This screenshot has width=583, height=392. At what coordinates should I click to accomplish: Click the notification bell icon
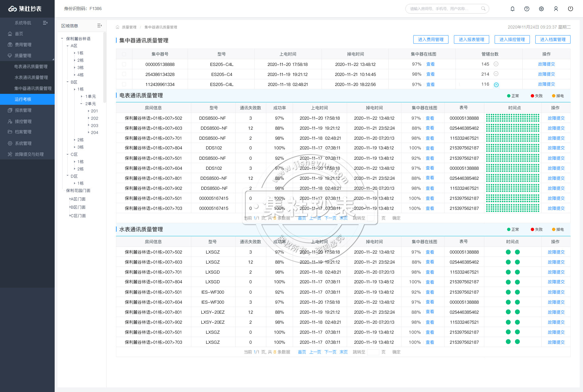pos(512,9)
